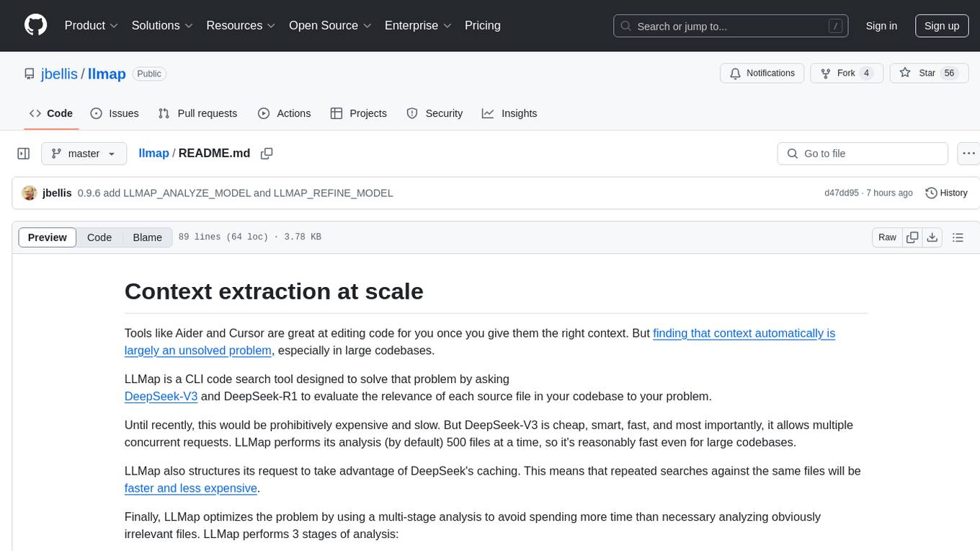
Task: Click the Go to file search box
Action: tap(863, 154)
